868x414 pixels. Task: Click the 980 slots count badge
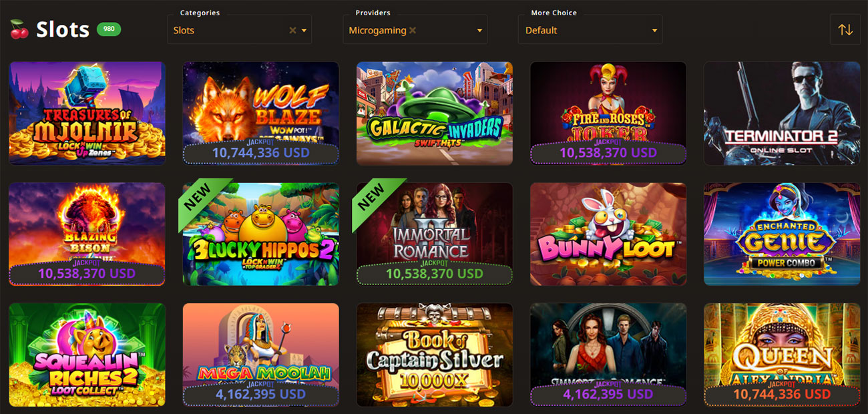click(109, 29)
